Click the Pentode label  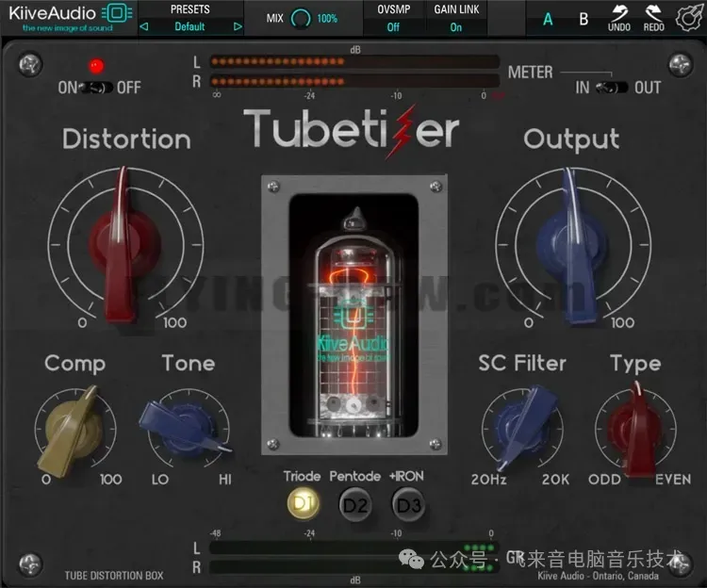[x=354, y=476]
